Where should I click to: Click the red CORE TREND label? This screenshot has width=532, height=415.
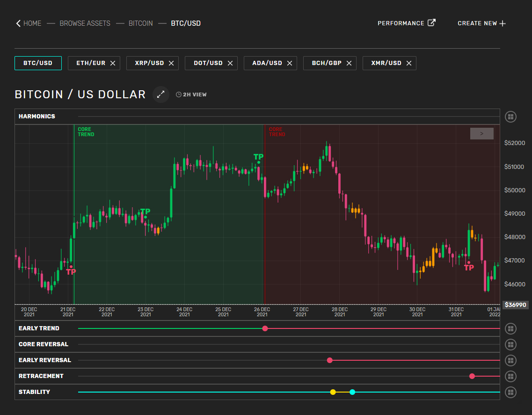(x=277, y=132)
